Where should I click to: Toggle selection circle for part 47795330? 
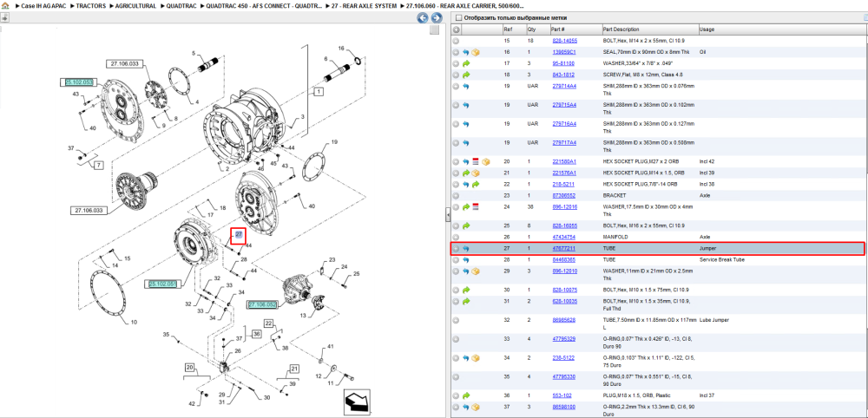456,376
